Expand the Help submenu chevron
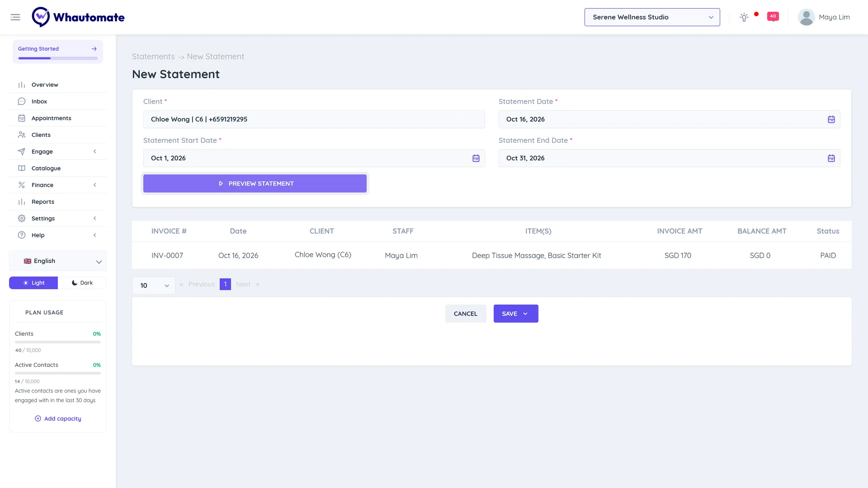Viewport: 868px width, 488px height. pyautogui.click(x=94, y=235)
